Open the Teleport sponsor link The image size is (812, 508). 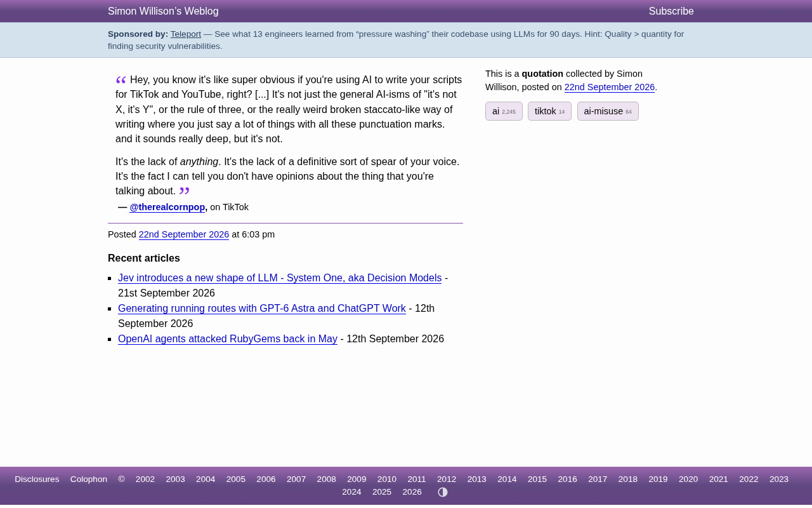[x=186, y=34]
